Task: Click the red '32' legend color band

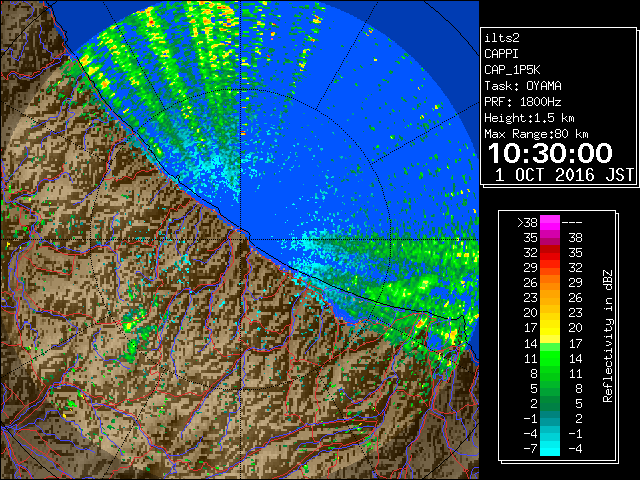Action: click(x=550, y=253)
